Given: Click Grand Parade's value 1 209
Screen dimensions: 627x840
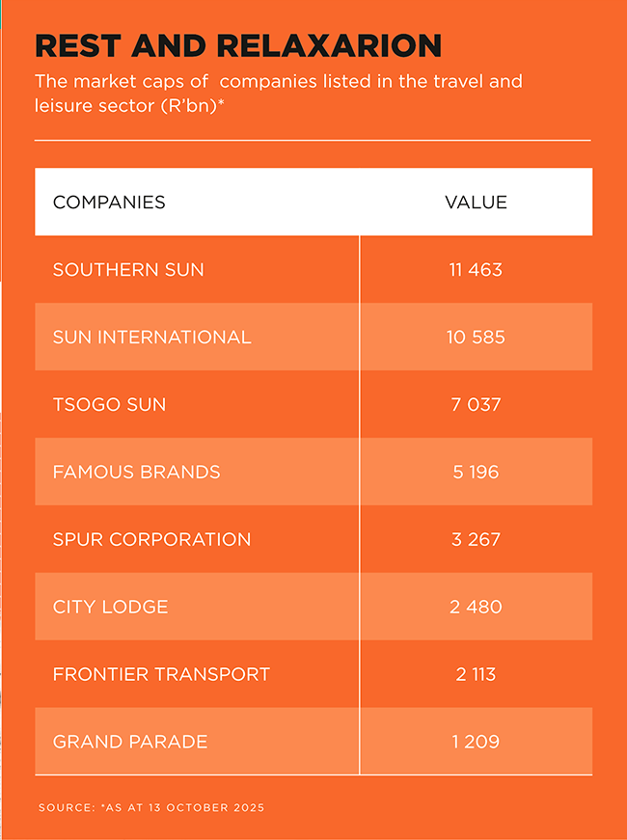Looking at the screenshot, I should pos(476,743).
